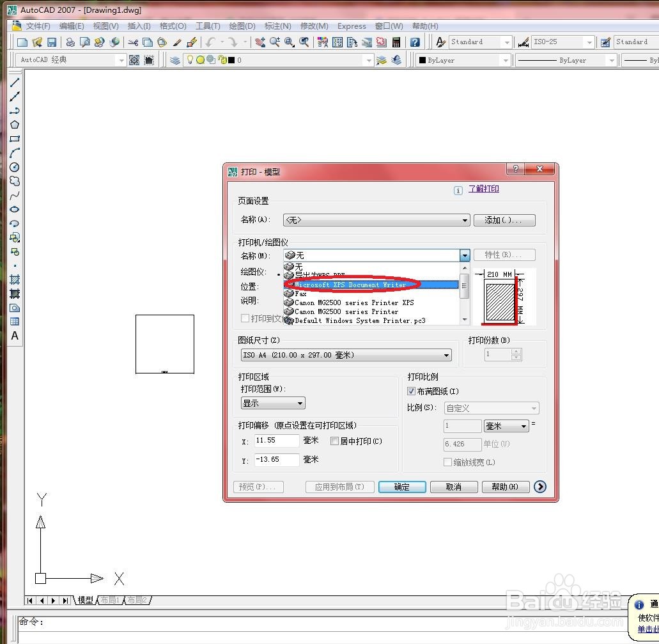Click the X offset input field
The image size is (659, 644).
pos(277,441)
